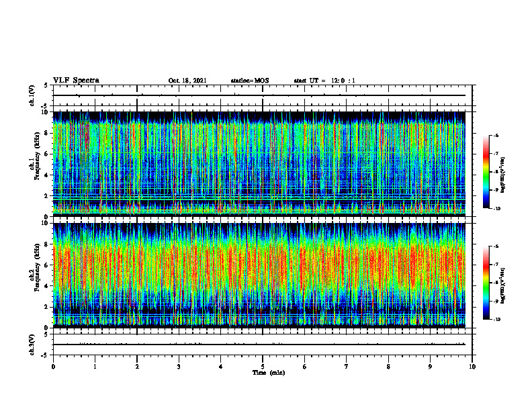
Task: Click the ch.3(V) waveform trace line
Action: [x=259, y=345]
